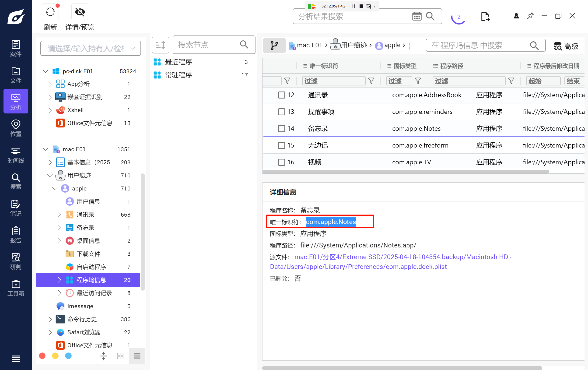Click the export file icon in header
This screenshot has width=588, height=370.
pos(485,17)
